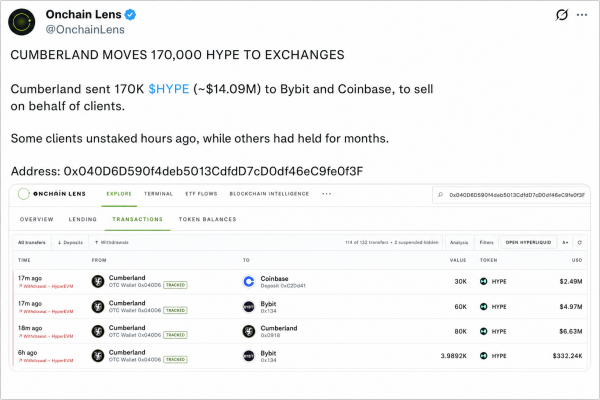
Task: Click the Open Hyperliquid button
Action: point(528,242)
